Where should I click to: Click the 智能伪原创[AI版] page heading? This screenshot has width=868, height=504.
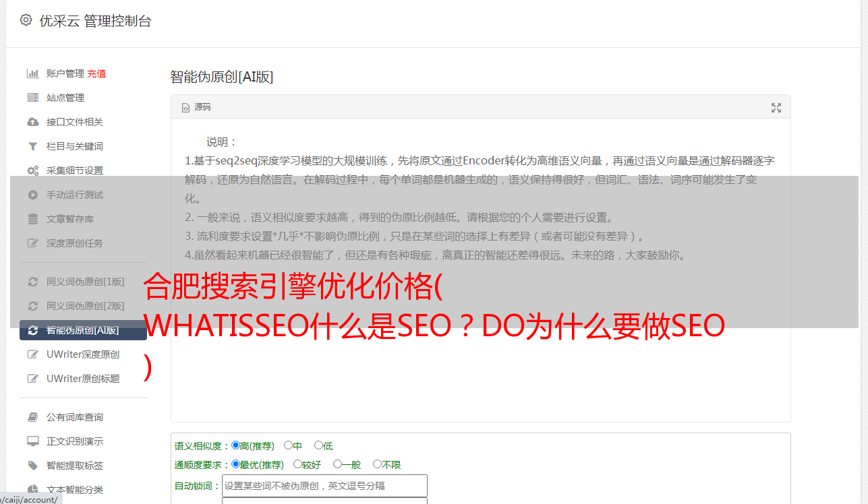(221, 77)
